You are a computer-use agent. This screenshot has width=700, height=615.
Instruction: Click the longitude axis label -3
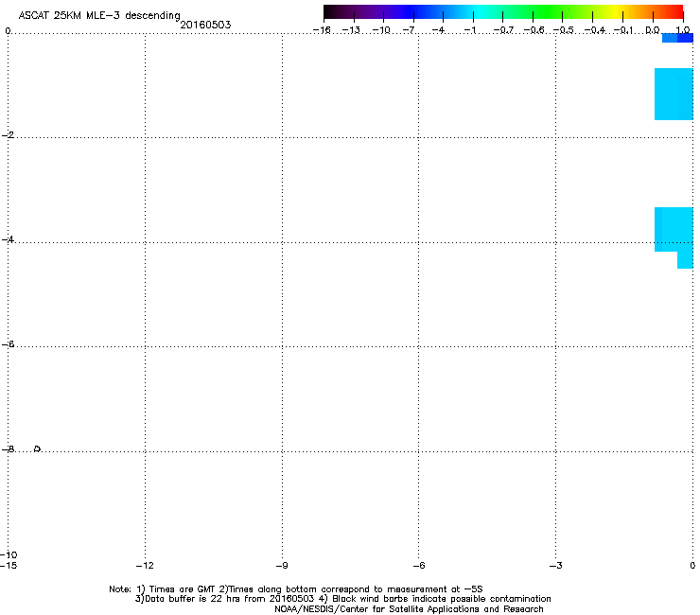556,566
